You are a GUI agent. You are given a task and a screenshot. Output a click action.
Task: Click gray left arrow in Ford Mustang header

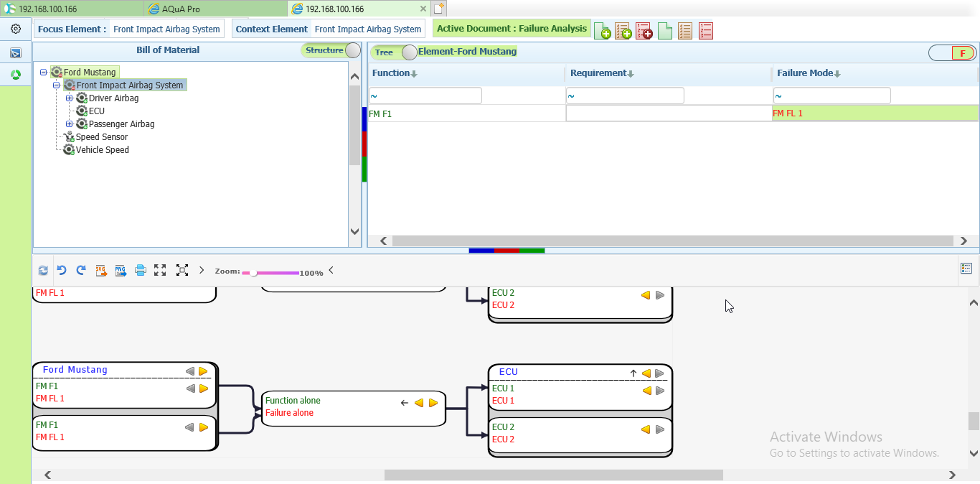click(190, 371)
